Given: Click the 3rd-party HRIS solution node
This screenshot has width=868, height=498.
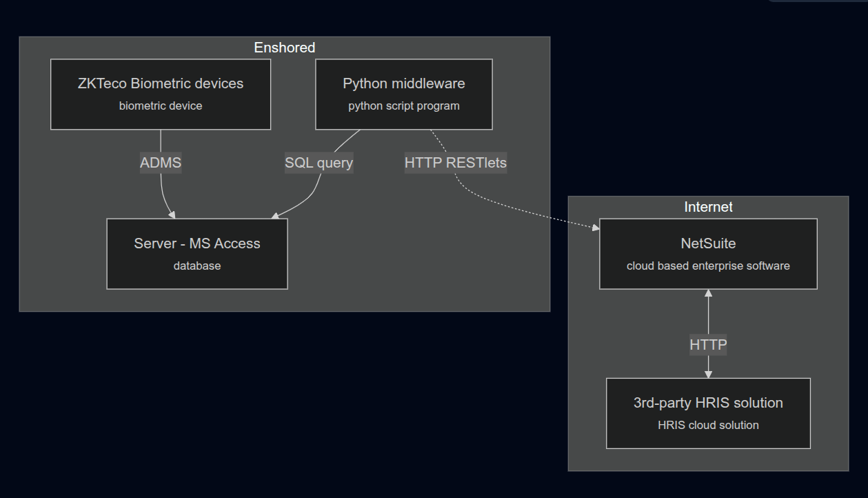Looking at the screenshot, I should tap(708, 413).
